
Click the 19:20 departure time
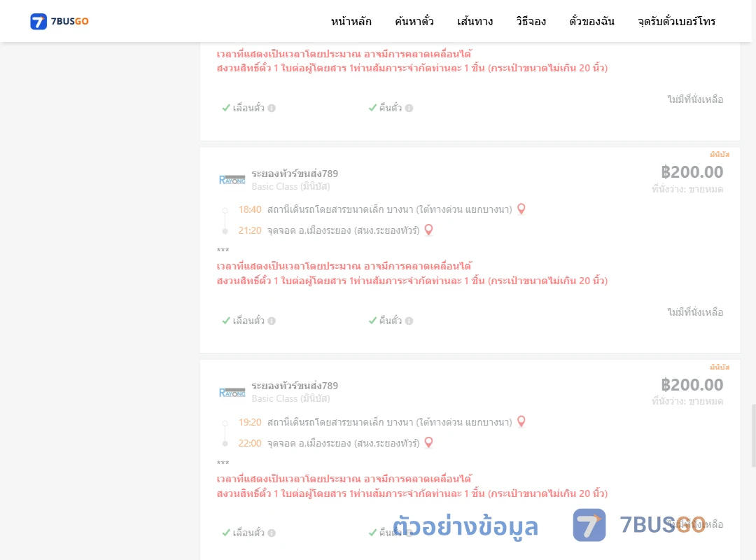[250, 422]
